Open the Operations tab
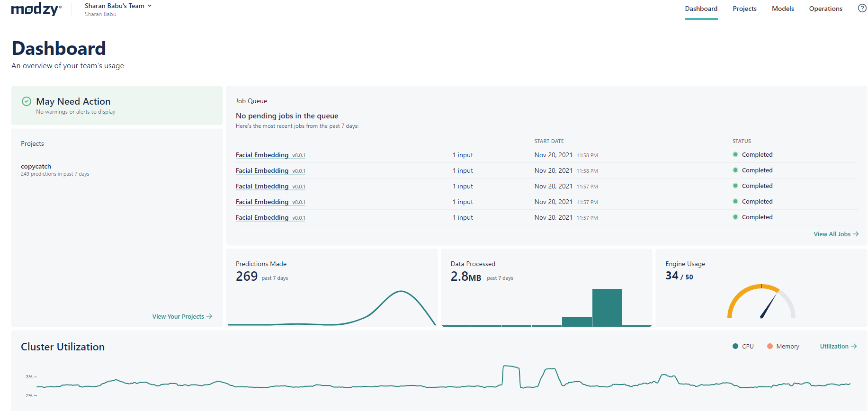 (x=825, y=9)
